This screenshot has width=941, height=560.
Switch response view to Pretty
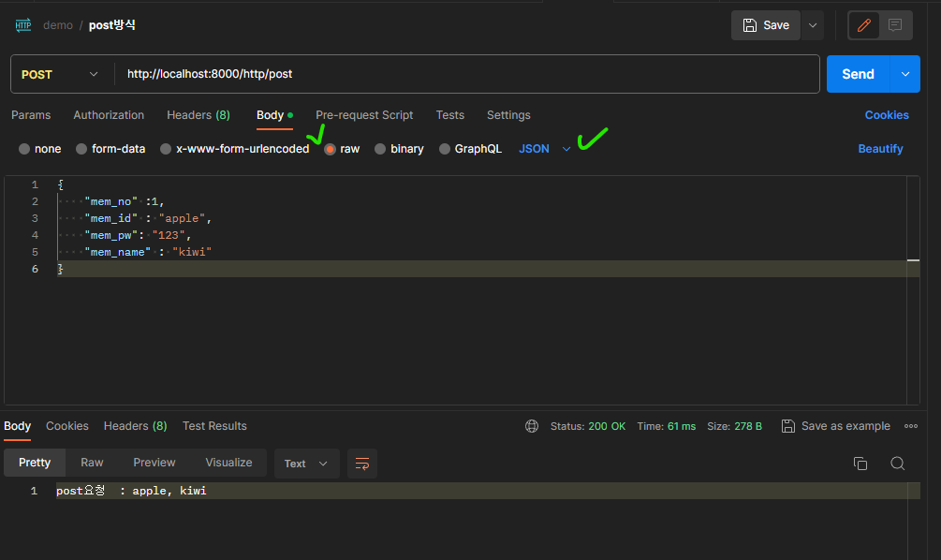[35, 463]
